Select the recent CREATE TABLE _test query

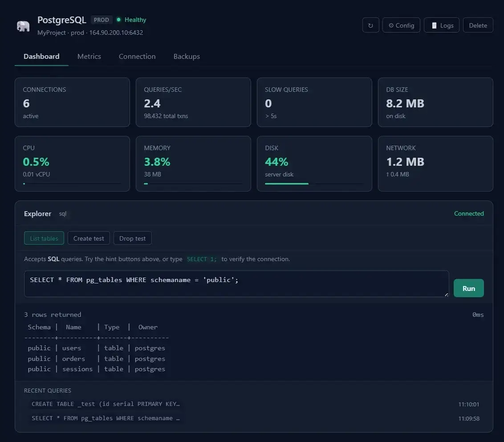point(106,404)
